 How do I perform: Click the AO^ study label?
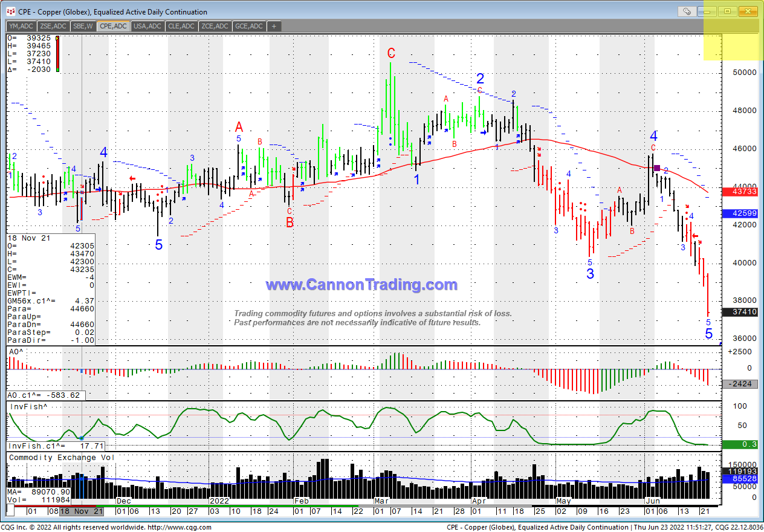16,351
